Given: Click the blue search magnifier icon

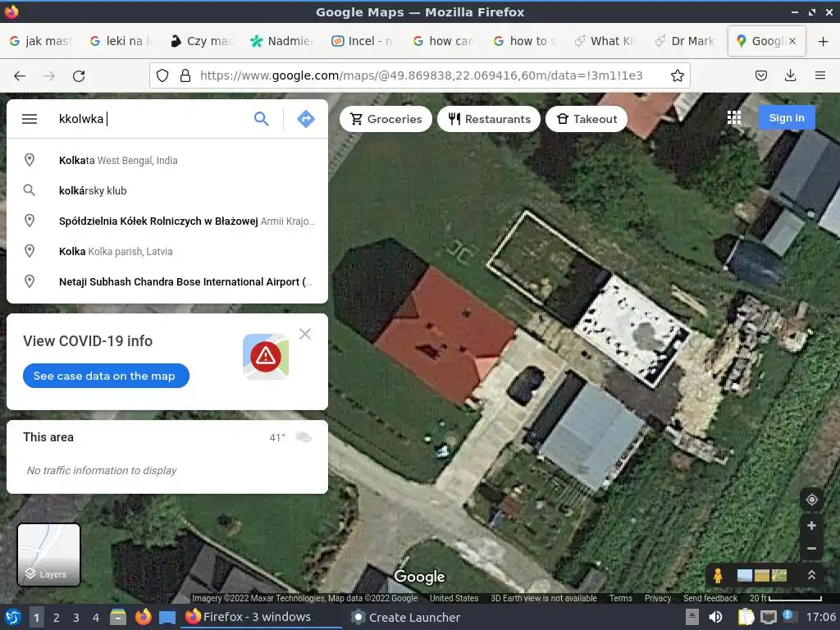Looking at the screenshot, I should pos(262,119).
